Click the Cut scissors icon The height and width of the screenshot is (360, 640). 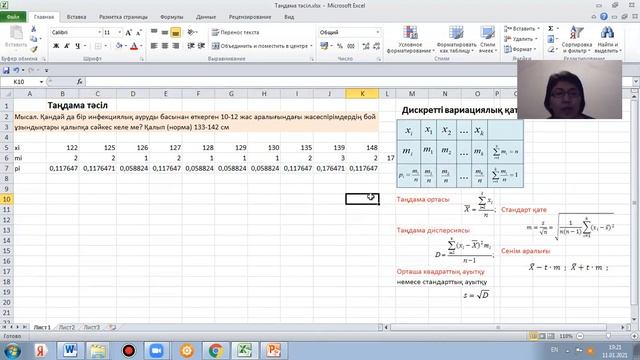click(x=33, y=29)
